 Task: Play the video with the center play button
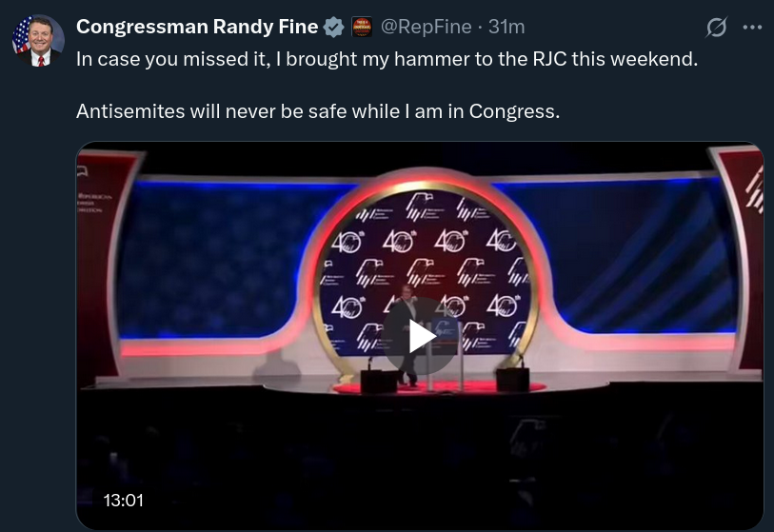click(421, 336)
